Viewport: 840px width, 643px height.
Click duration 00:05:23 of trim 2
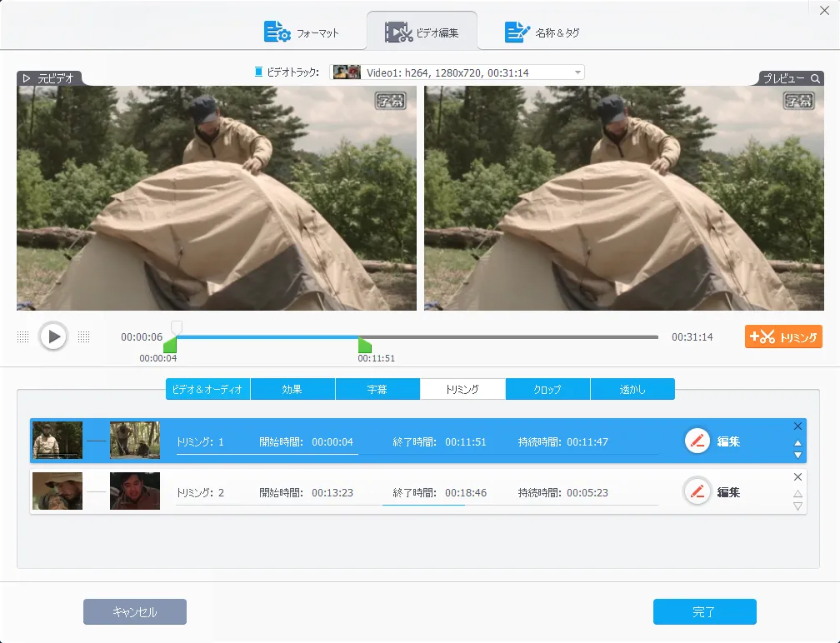point(587,492)
